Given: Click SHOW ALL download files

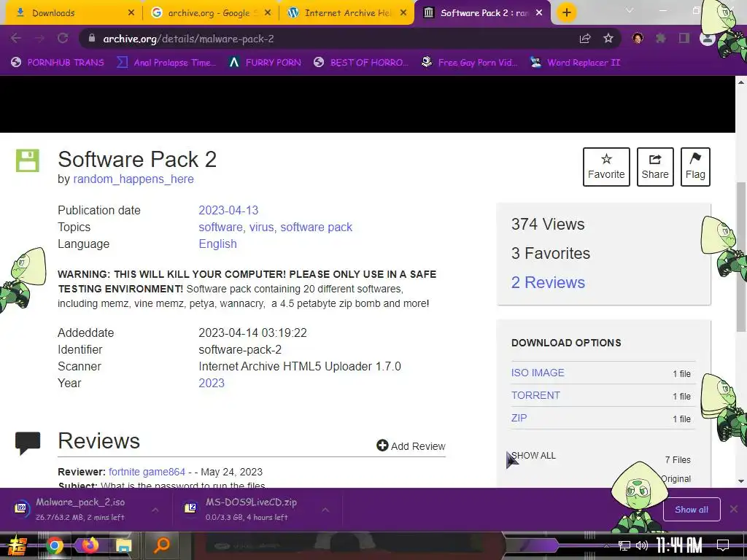Looking at the screenshot, I should (533, 456).
